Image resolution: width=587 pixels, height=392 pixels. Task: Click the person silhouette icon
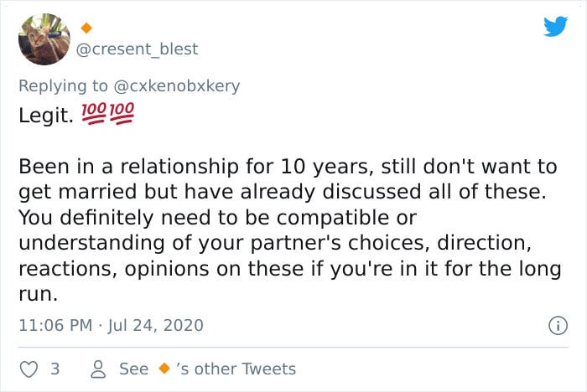98,369
